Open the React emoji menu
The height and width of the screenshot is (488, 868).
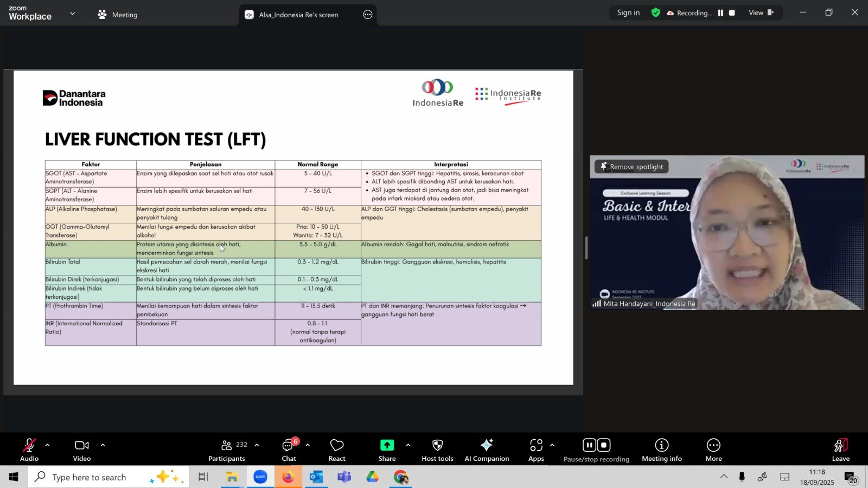pos(337,450)
